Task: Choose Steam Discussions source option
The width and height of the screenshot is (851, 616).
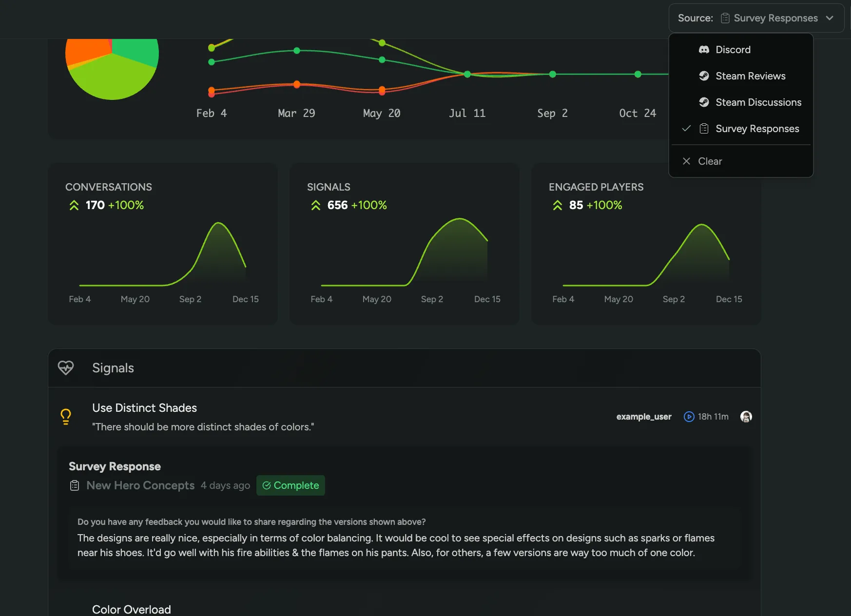Action: click(758, 102)
